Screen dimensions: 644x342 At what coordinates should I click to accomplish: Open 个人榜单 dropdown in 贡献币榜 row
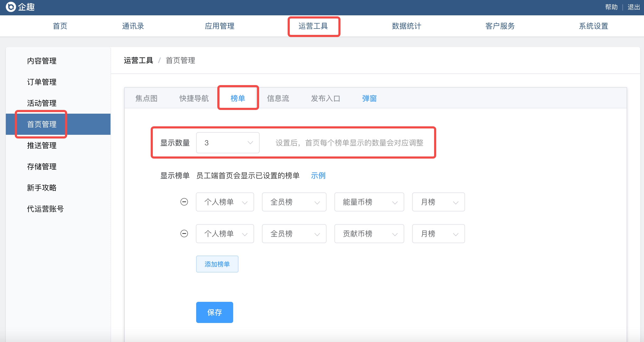tap(225, 234)
